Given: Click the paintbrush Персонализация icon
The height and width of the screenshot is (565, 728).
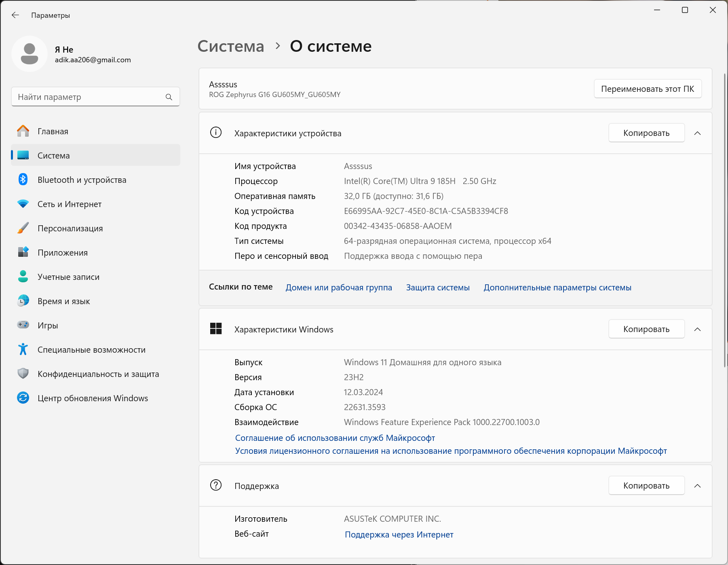Looking at the screenshot, I should [23, 228].
